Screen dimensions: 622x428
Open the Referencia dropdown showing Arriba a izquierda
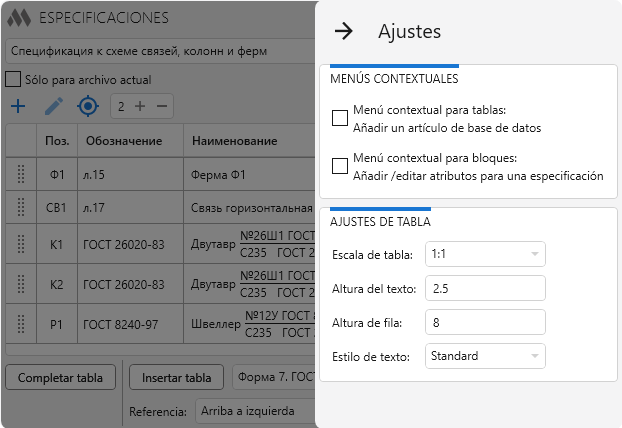pos(255,411)
